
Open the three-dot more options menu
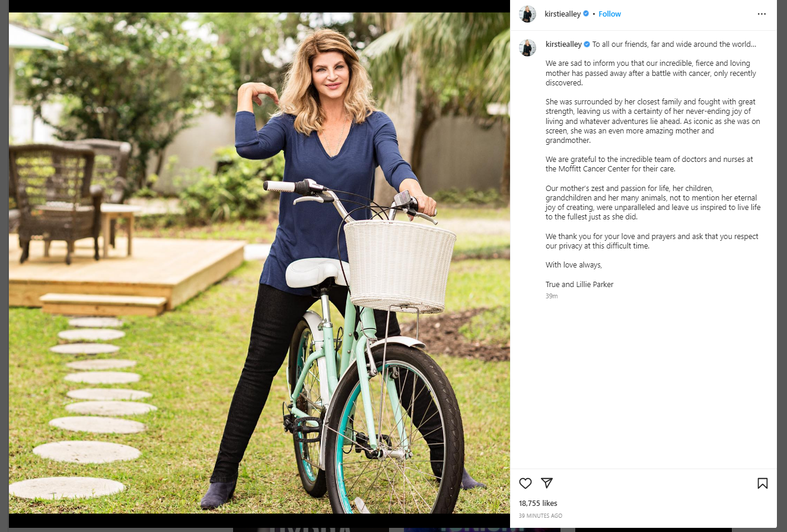761,14
